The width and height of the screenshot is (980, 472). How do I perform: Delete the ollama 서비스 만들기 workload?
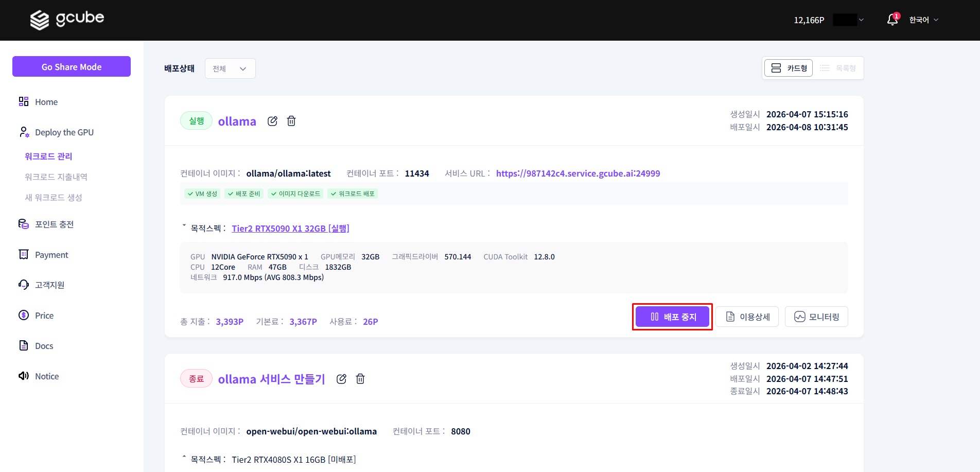(360, 379)
